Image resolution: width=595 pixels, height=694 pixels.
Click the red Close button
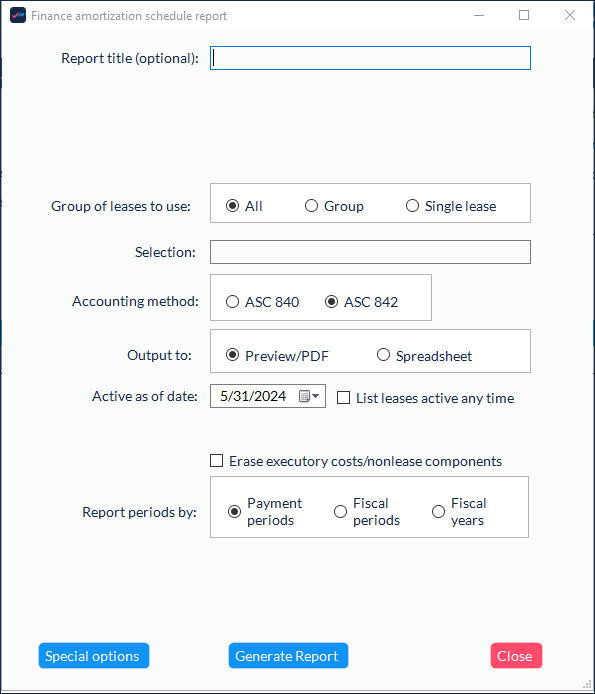click(x=516, y=655)
